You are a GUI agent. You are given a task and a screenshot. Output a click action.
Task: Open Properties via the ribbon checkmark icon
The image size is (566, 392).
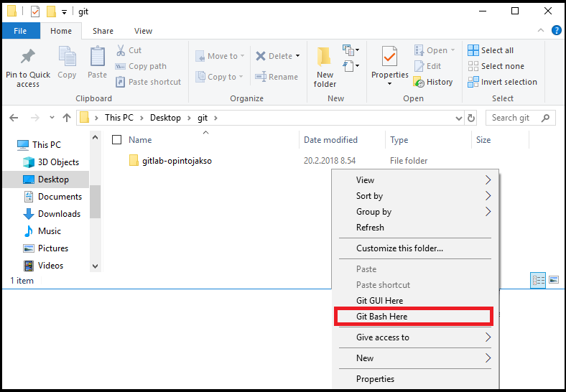389,56
